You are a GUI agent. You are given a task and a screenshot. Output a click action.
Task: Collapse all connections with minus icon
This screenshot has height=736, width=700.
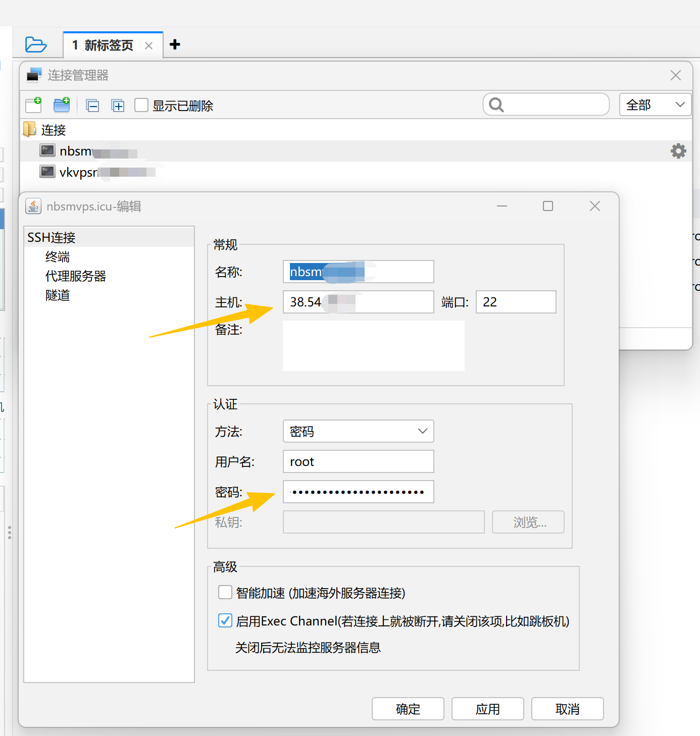point(92,106)
